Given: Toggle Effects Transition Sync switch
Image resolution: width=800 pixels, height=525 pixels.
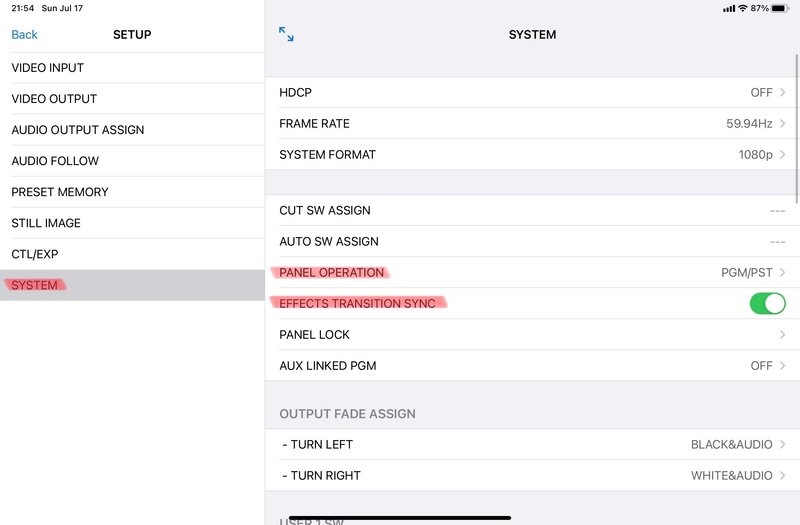Looking at the screenshot, I should coord(767,303).
